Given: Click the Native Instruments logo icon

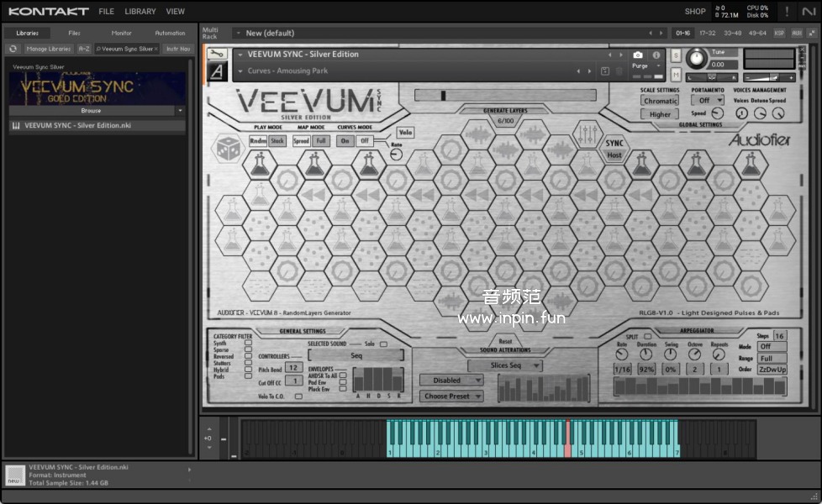Looking at the screenshot, I should click(x=808, y=11).
